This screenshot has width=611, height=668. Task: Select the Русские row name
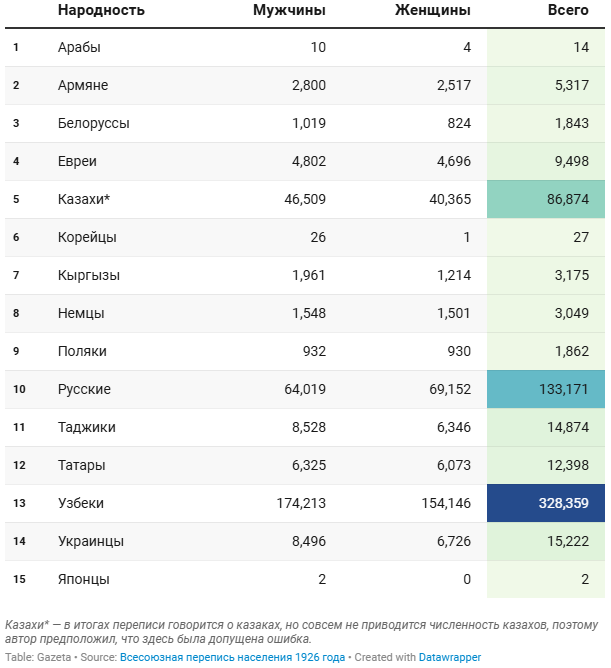tap(84, 389)
